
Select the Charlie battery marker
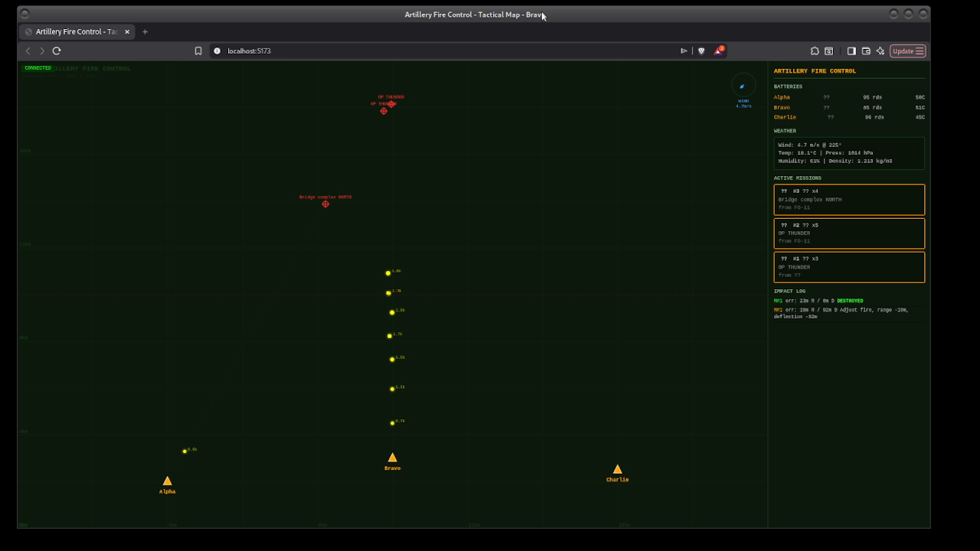coord(617,468)
